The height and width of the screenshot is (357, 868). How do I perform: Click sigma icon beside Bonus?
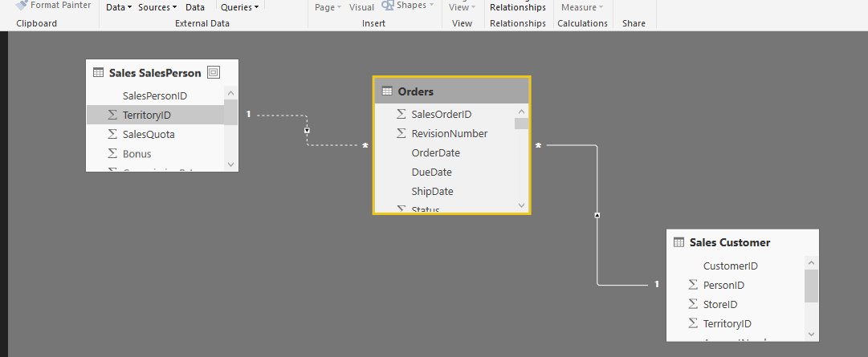coord(112,154)
